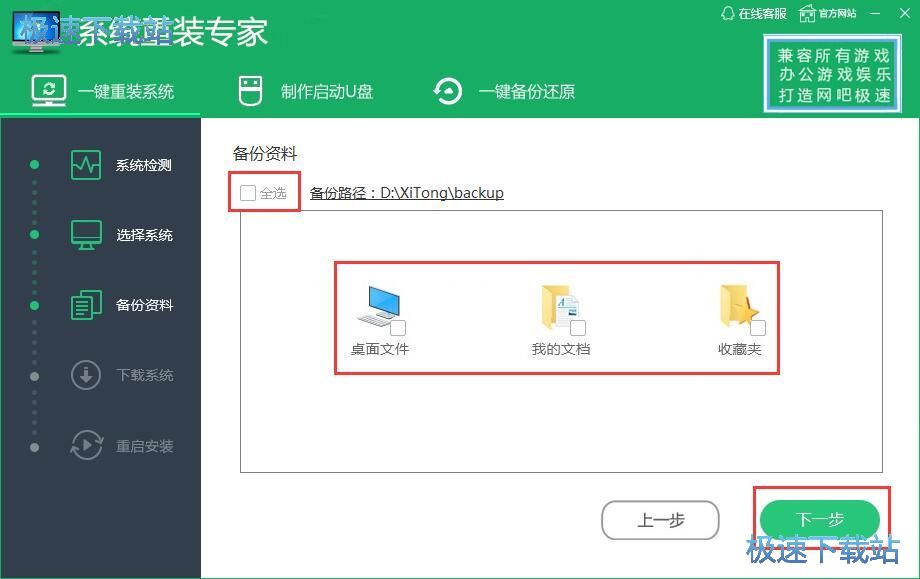Screen dimensions: 920x579
Task: Click the 兼容所有游戏 promotional badge
Action: click(x=831, y=73)
